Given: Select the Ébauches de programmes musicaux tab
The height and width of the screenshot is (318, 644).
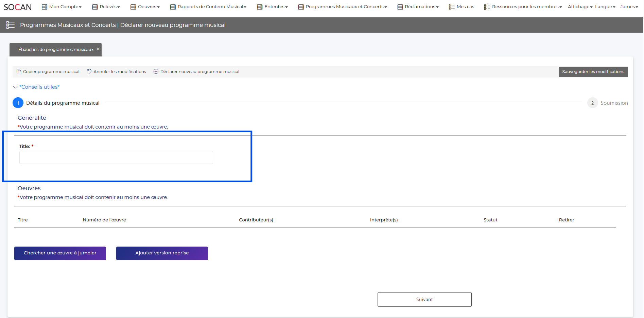Looking at the screenshot, I should pyautogui.click(x=56, y=50).
